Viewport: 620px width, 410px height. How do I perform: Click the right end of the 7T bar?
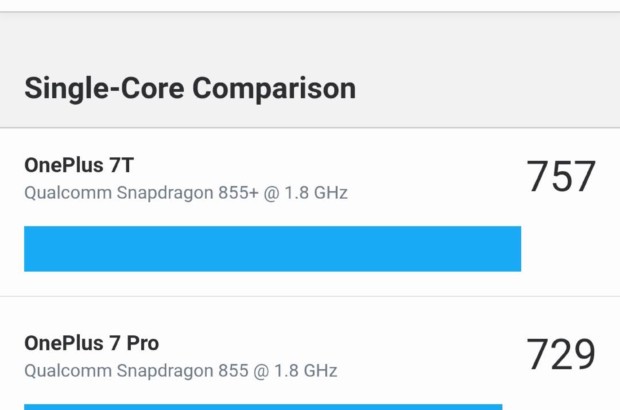click(514, 248)
